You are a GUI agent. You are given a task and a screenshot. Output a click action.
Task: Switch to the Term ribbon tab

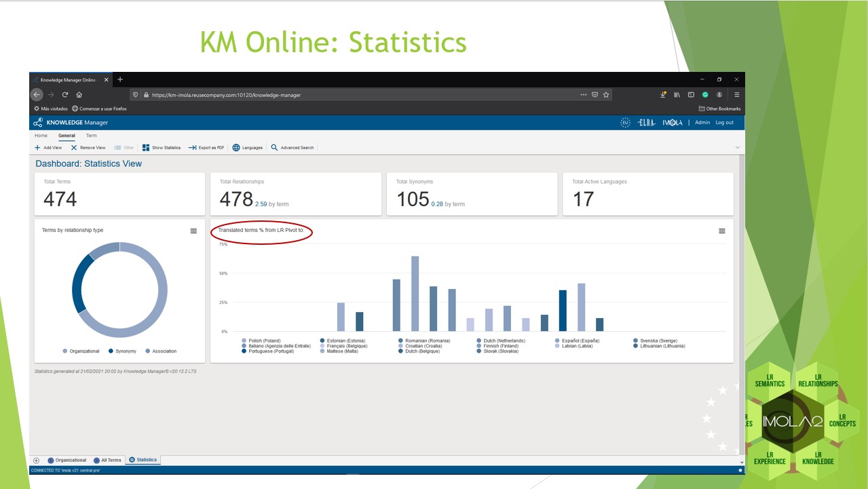click(91, 136)
